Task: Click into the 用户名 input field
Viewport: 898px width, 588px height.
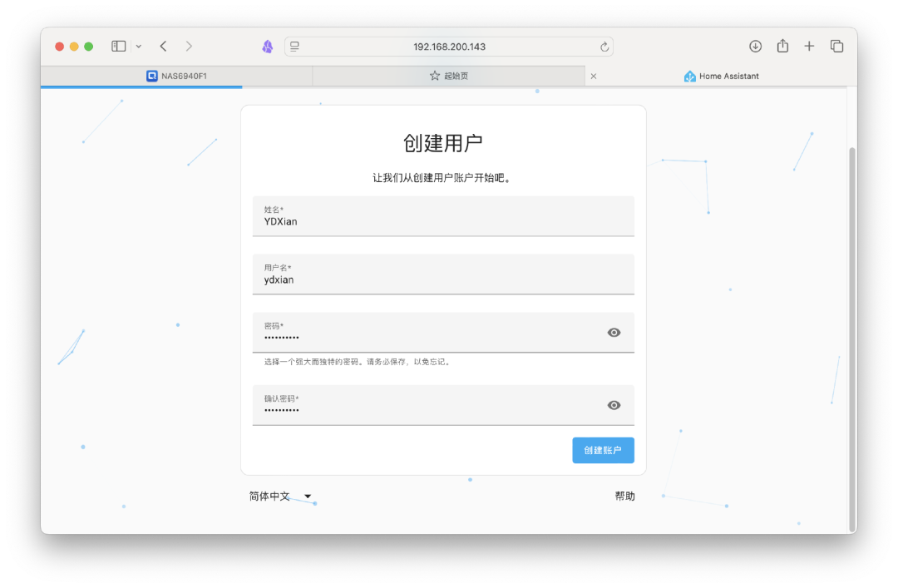Action: click(x=443, y=280)
